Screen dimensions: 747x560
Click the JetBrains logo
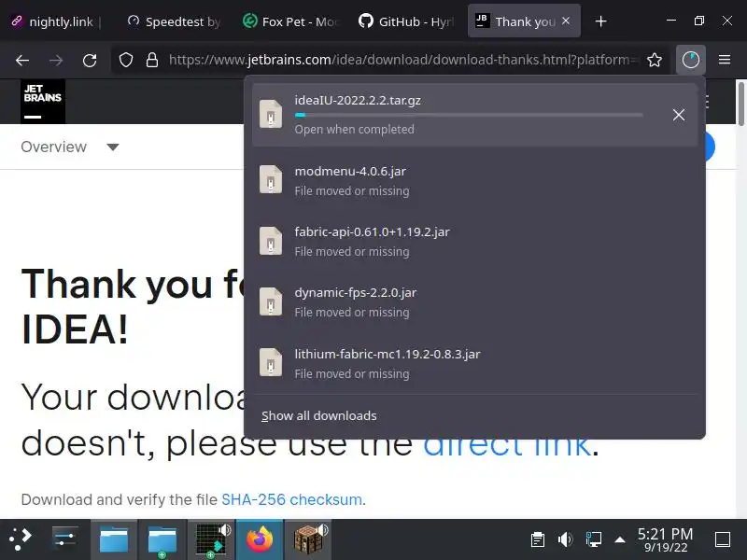coord(43,101)
